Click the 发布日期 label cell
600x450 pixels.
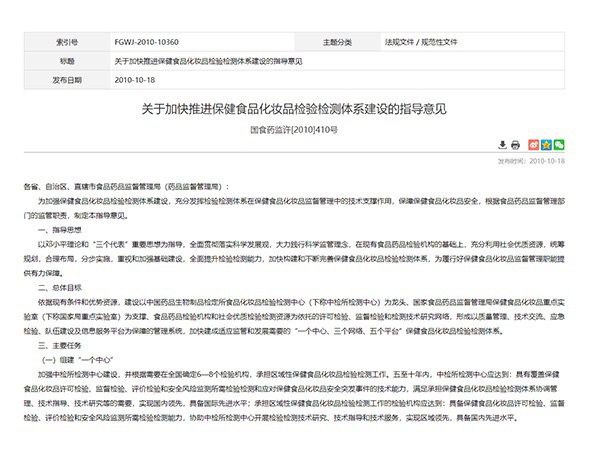[68, 78]
